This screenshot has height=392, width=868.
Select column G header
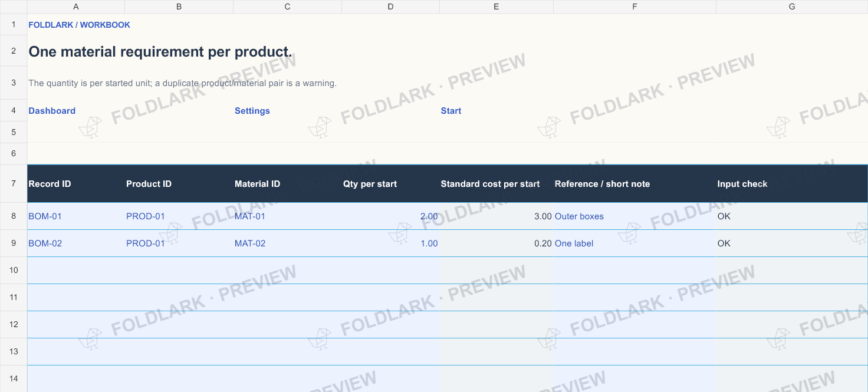[x=792, y=6]
